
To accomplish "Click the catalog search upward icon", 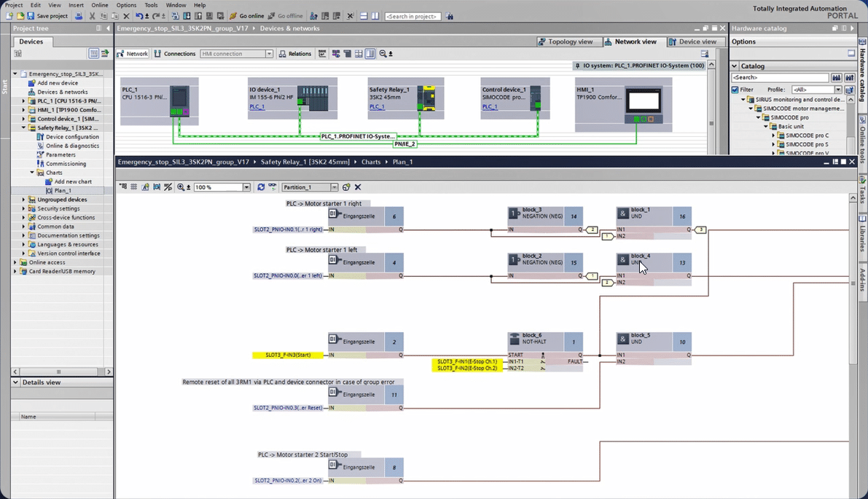I will [849, 77].
